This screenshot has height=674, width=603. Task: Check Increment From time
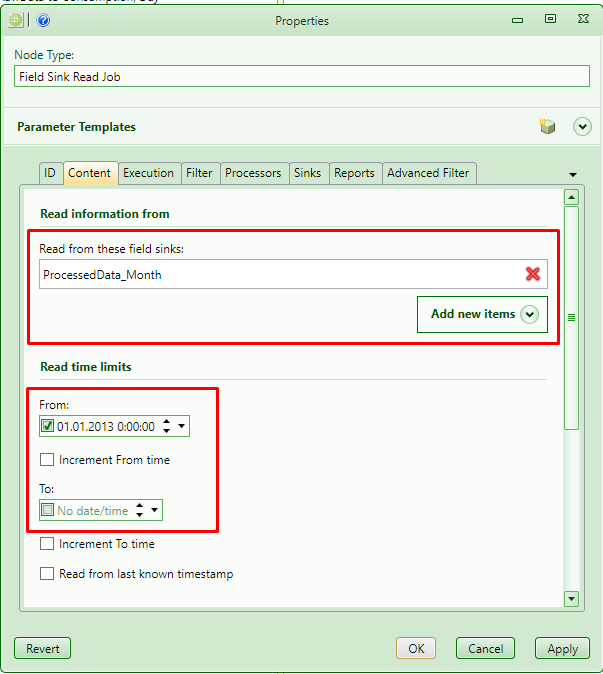(47, 460)
